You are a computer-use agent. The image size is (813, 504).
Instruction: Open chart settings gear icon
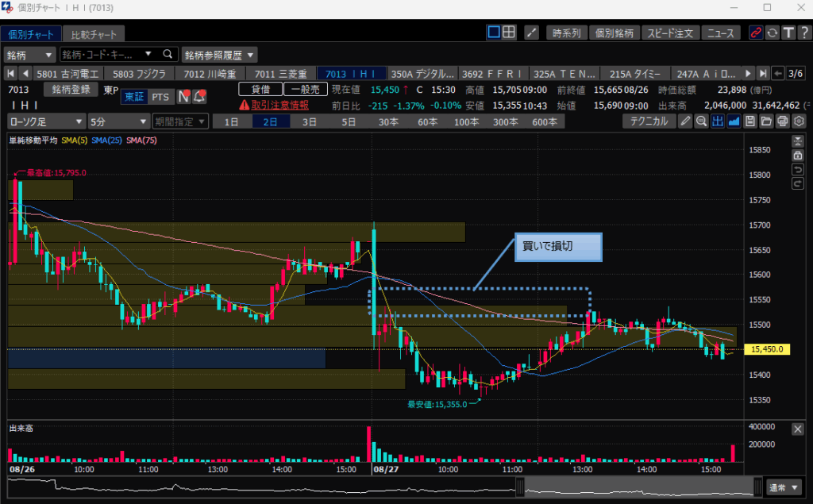[799, 121]
